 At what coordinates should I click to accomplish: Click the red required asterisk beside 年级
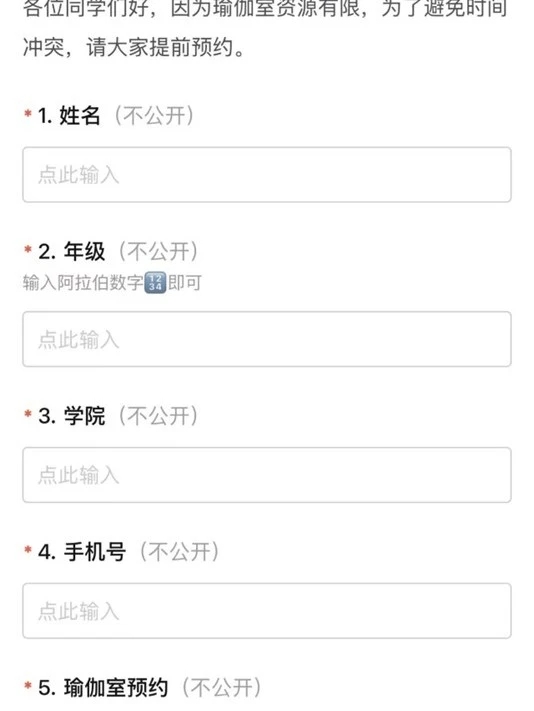(28, 249)
